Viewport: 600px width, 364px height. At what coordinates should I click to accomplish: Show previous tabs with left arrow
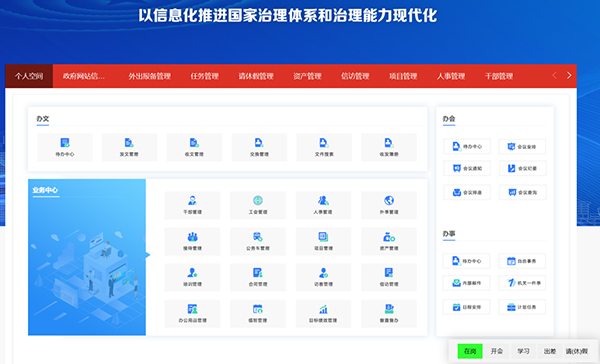click(x=554, y=75)
